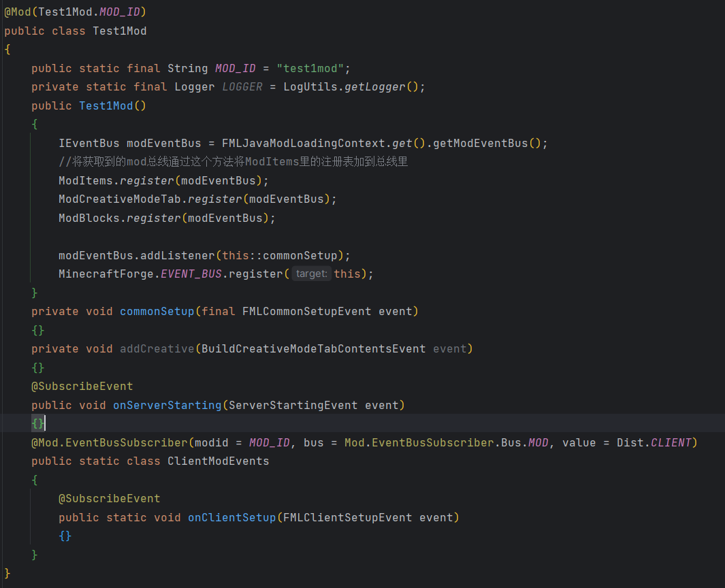Click the getModEventBus() method call
Image resolution: width=725 pixels, height=588 pixels.
487,144
